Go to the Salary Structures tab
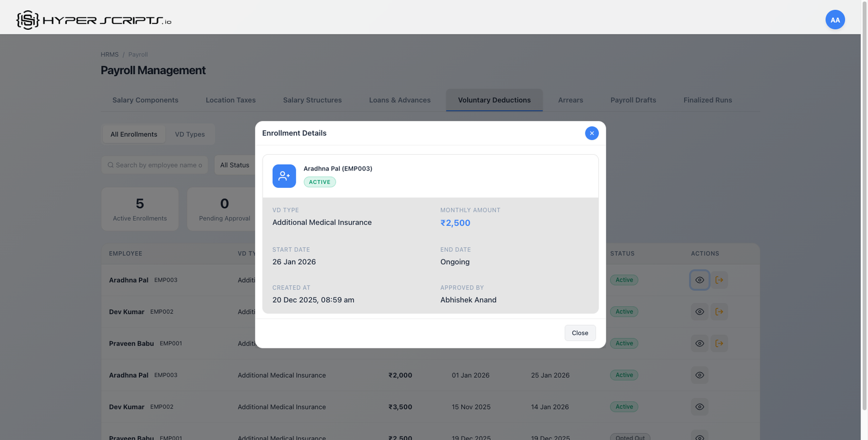The width and height of the screenshot is (868, 440). click(312, 100)
